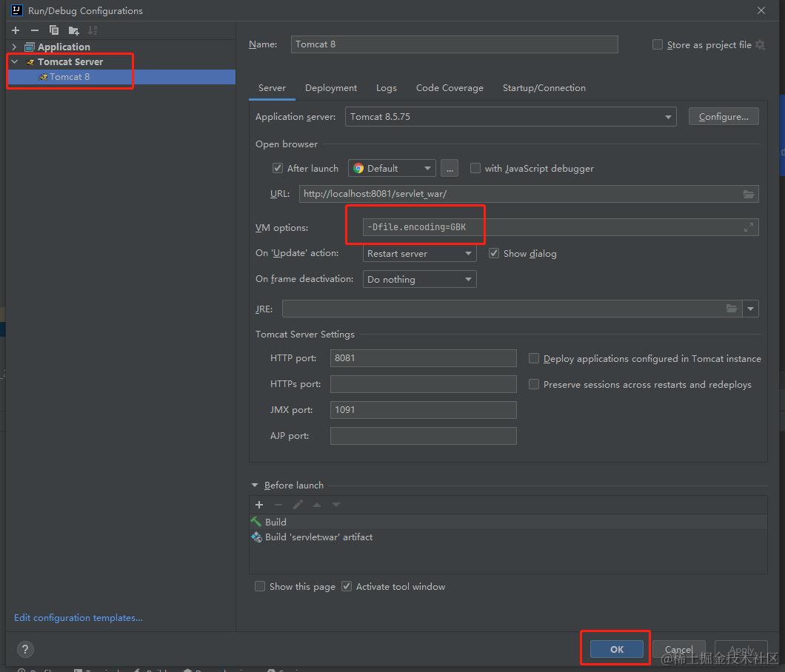
Task: Collapse the Before launch section
Action: (x=255, y=485)
